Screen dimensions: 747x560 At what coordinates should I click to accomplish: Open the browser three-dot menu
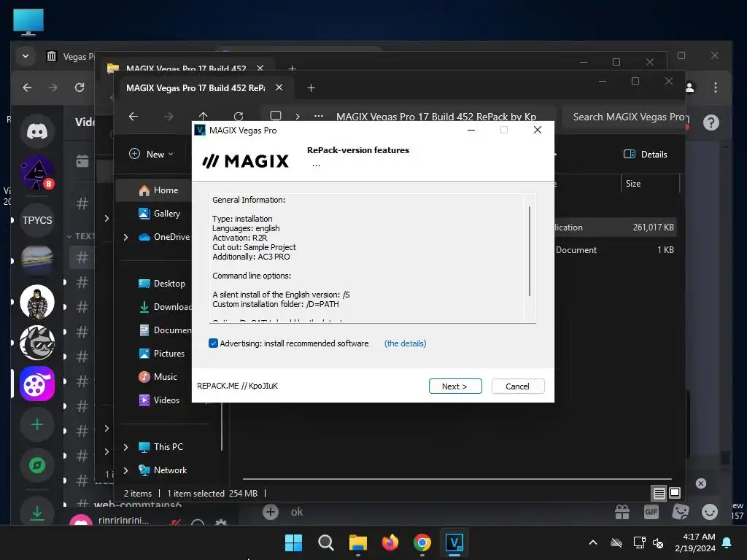pos(716,87)
